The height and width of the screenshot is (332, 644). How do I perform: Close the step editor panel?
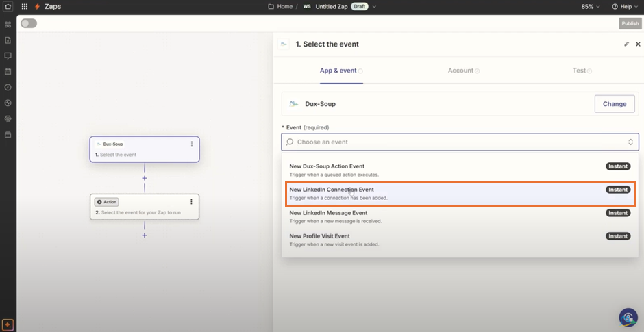pos(638,44)
